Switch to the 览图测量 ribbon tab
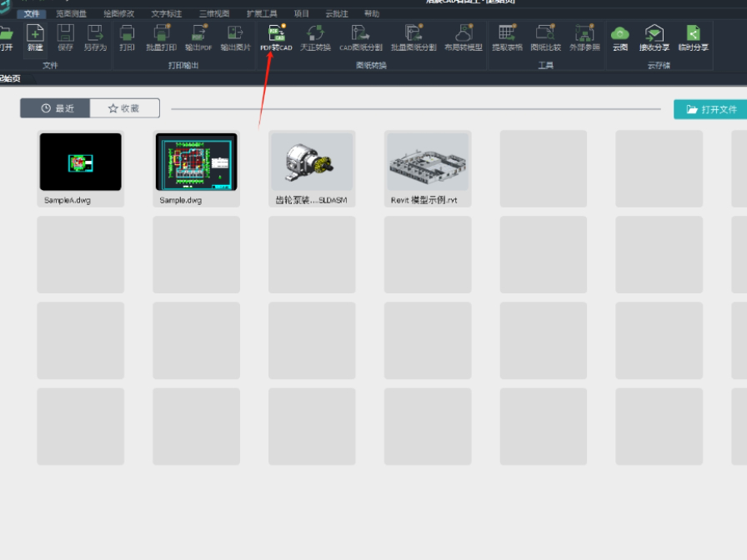The image size is (747, 560). (72, 14)
